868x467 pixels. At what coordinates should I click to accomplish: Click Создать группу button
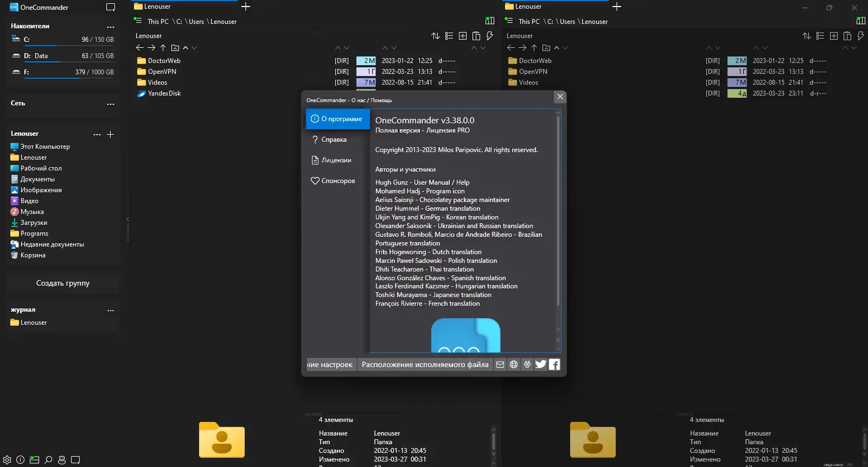point(63,283)
